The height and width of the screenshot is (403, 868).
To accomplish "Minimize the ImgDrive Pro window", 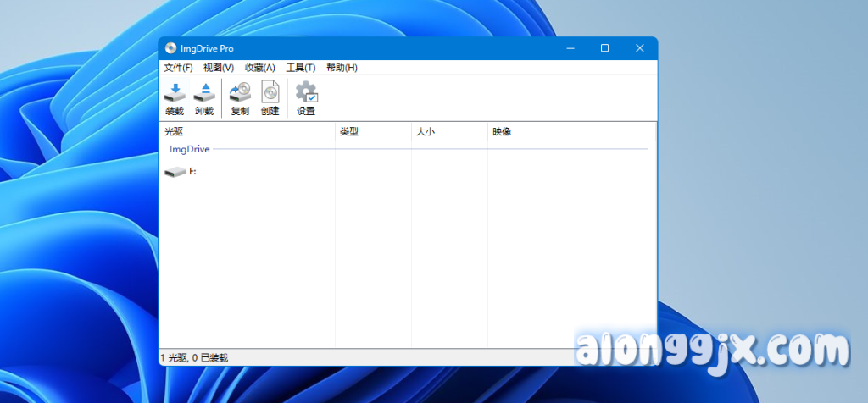I will point(569,48).
